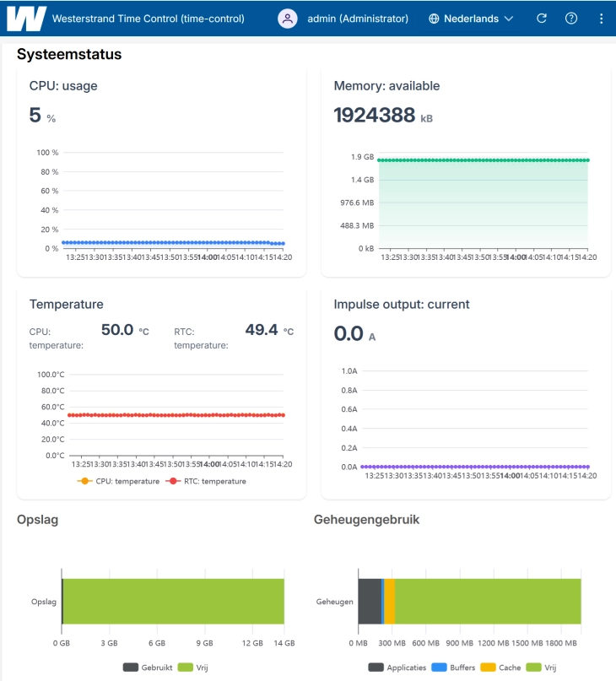The width and height of the screenshot is (616, 681).
Task: Click Westerstrand Time Control title text
Action: pos(149,19)
